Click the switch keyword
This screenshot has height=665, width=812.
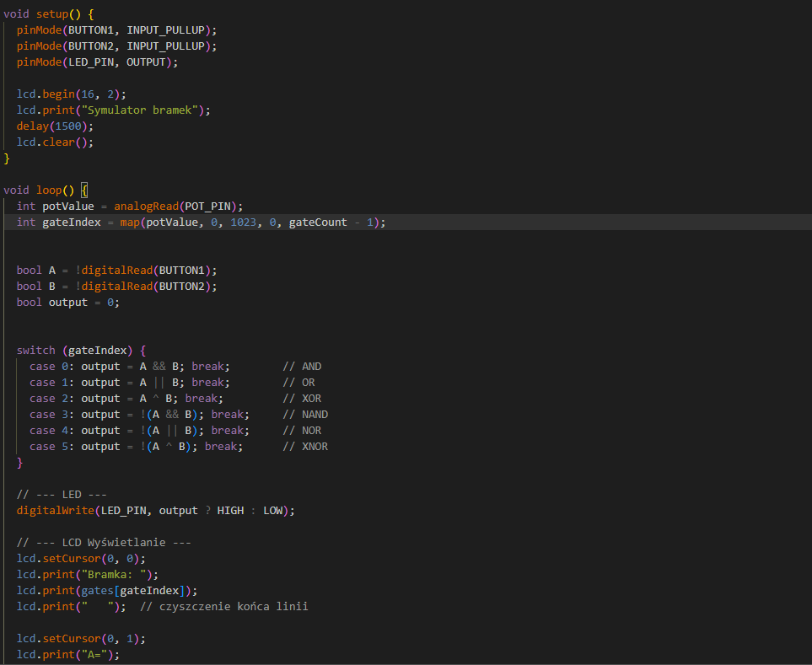[35, 350]
